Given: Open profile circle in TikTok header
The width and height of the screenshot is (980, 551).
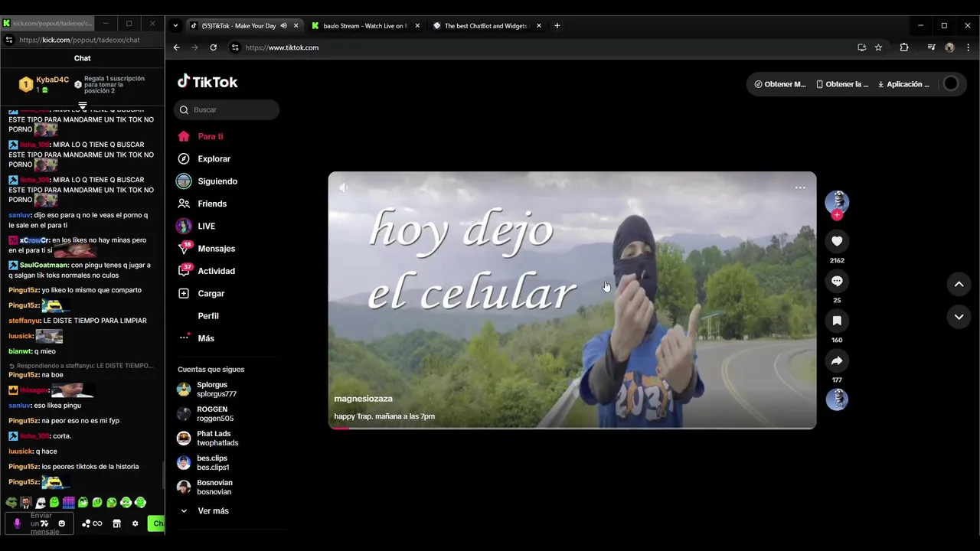Looking at the screenshot, I should click(x=951, y=84).
